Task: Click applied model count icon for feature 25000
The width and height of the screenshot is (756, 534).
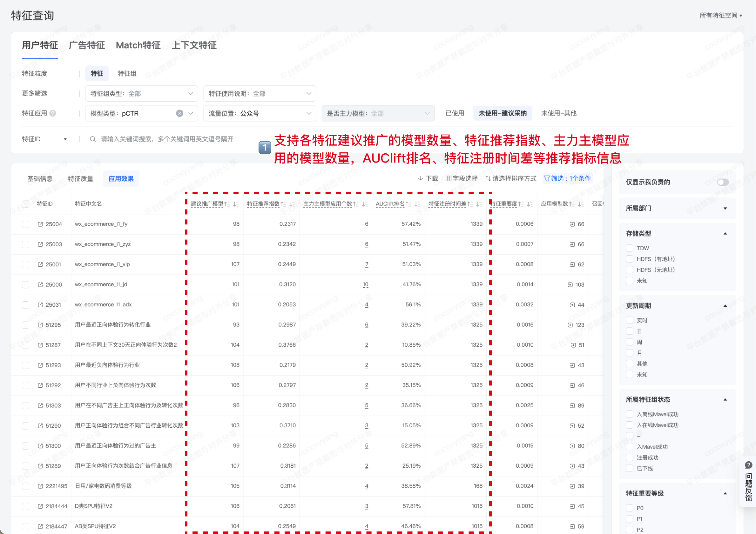Action: coord(570,284)
